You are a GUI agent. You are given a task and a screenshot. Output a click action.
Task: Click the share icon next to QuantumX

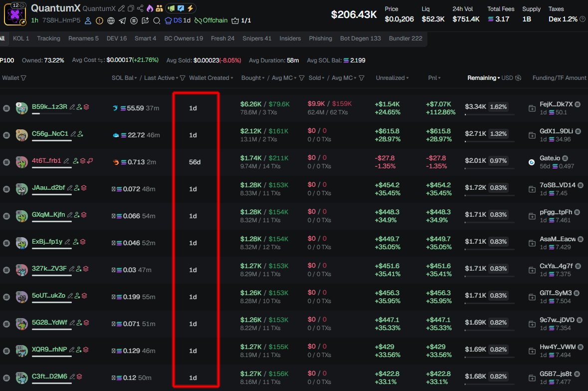click(140, 9)
